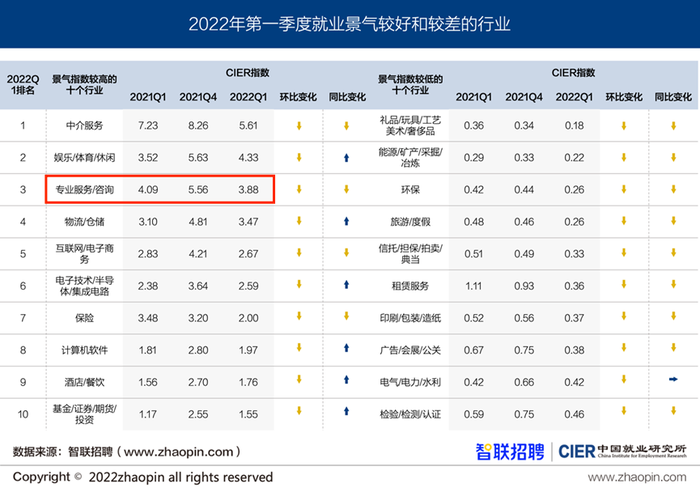Click the 智联招聘 (www.zhaopin.com) data source text
This screenshot has width=700, height=496.
click(128, 451)
